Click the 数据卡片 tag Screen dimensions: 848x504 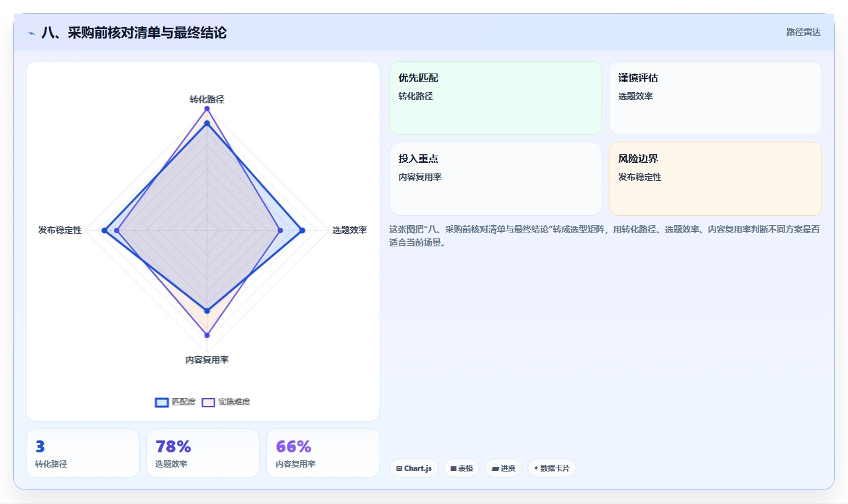point(552,468)
